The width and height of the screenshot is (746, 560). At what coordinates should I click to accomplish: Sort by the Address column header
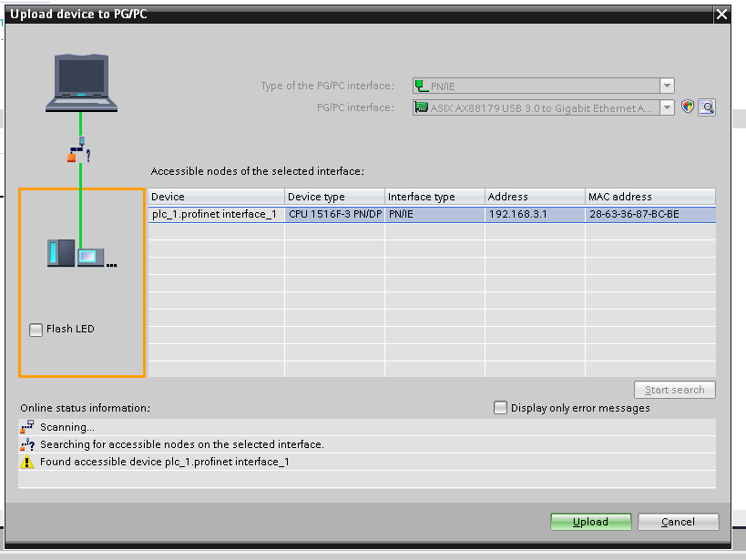pyautogui.click(x=536, y=197)
